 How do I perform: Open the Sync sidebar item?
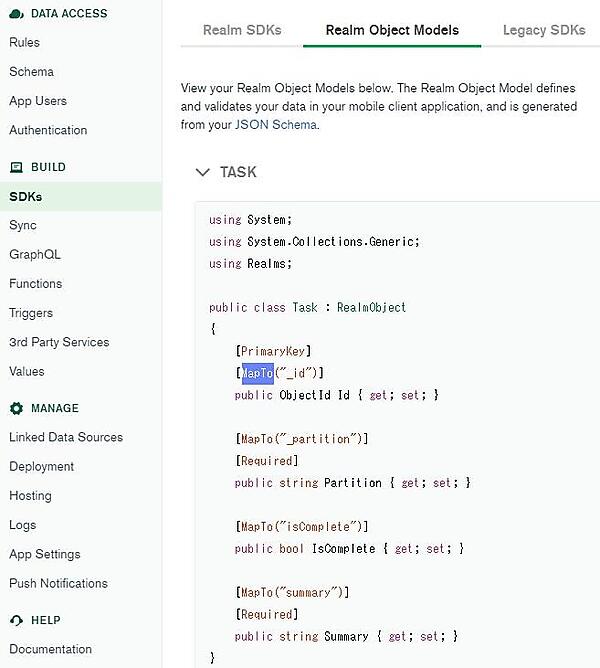tap(23, 226)
